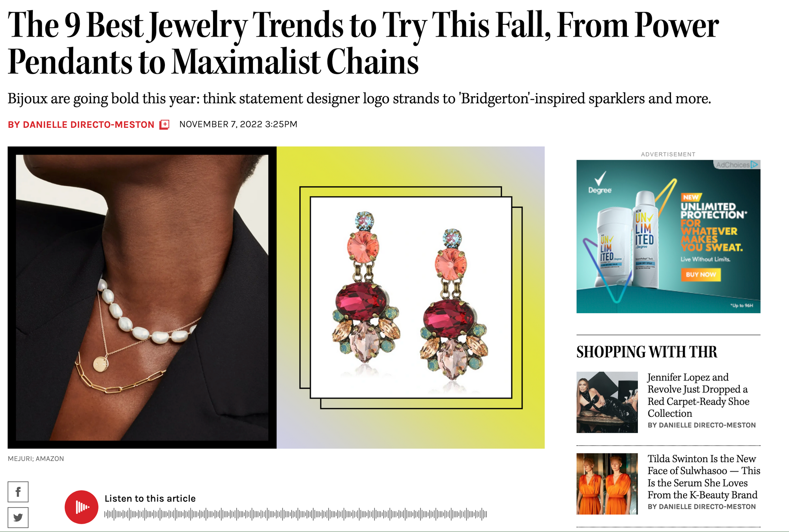
Task: Open the AdChoices icon in advertisement
Action: [x=737, y=165]
